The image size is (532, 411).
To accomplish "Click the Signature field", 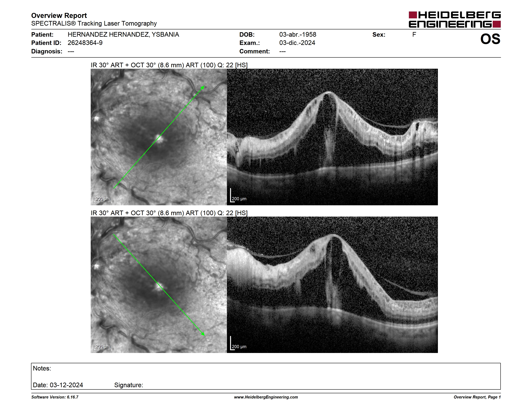I will (x=129, y=385).
